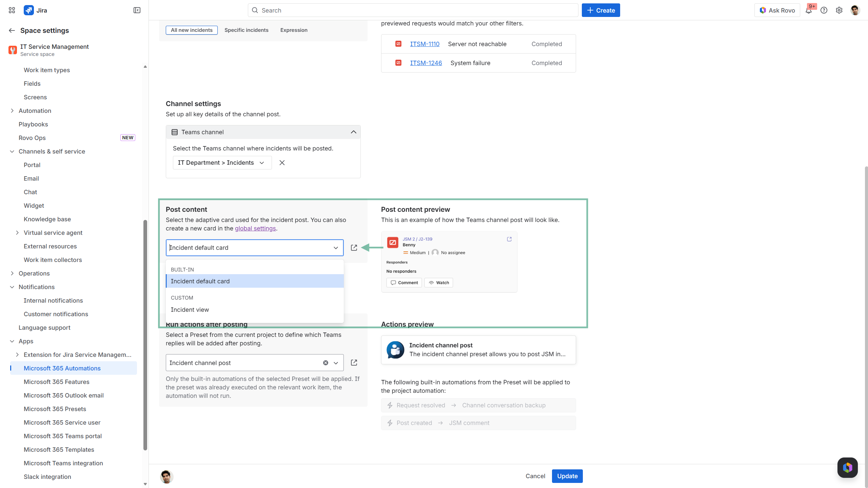Open the help question mark icon
868x488 pixels.
[x=824, y=10]
